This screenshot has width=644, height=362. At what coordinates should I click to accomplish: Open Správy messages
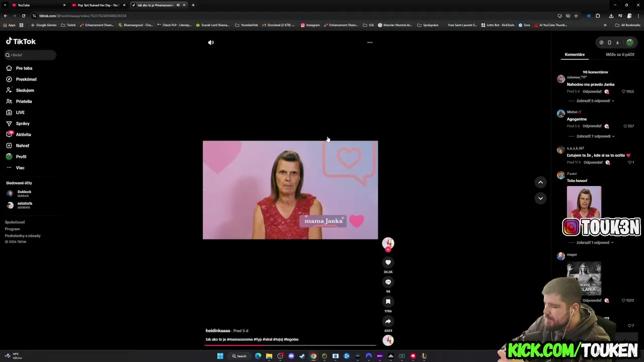click(x=23, y=124)
